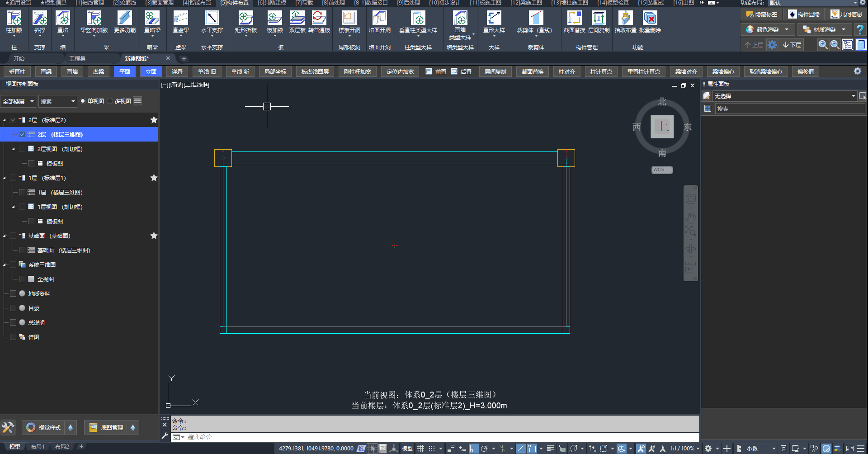Switch to the 工程集 tab

77,58
